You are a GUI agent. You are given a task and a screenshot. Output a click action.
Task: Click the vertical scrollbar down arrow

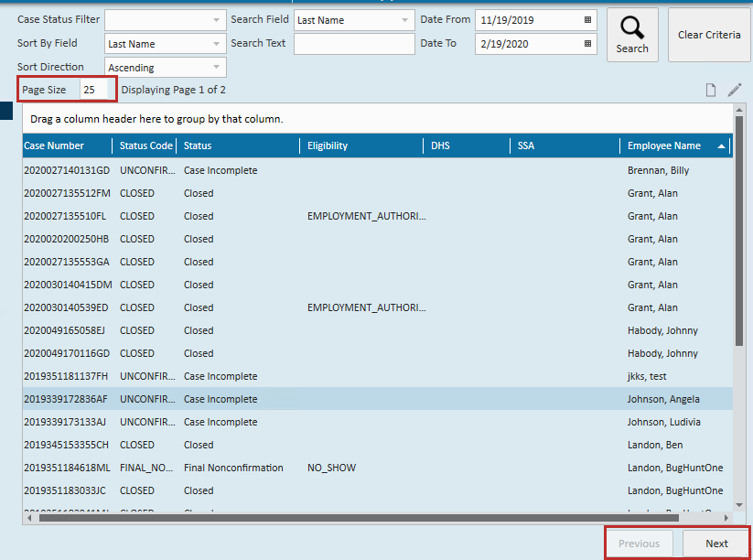[739, 505]
